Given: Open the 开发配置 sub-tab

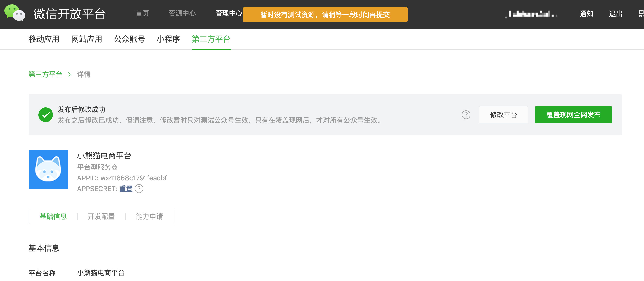Looking at the screenshot, I should (101, 217).
